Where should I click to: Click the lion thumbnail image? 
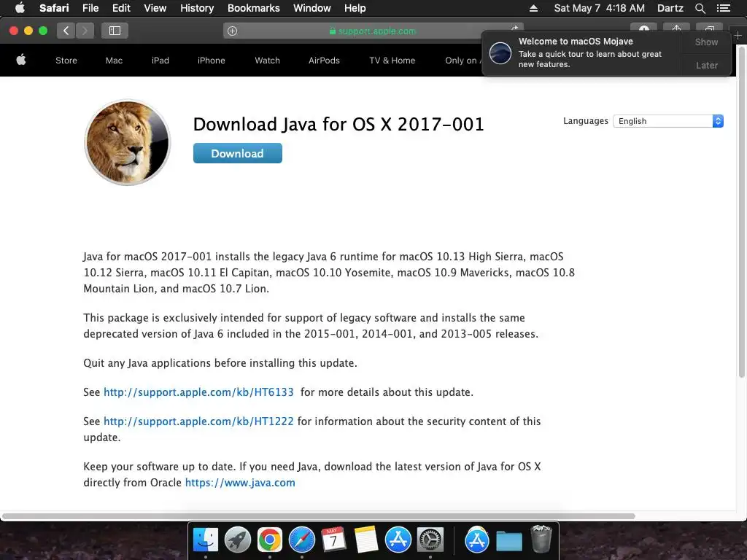[127, 142]
